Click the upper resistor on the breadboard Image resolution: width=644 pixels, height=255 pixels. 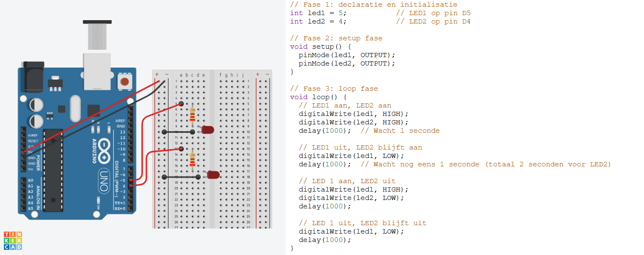coord(192,114)
